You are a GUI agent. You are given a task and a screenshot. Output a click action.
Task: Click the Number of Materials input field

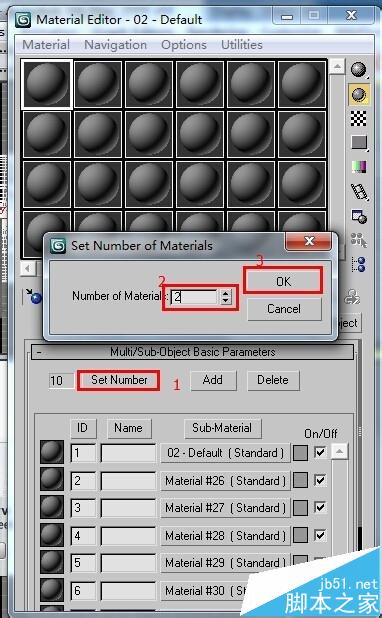pyautogui.click(x=194, y=297)
